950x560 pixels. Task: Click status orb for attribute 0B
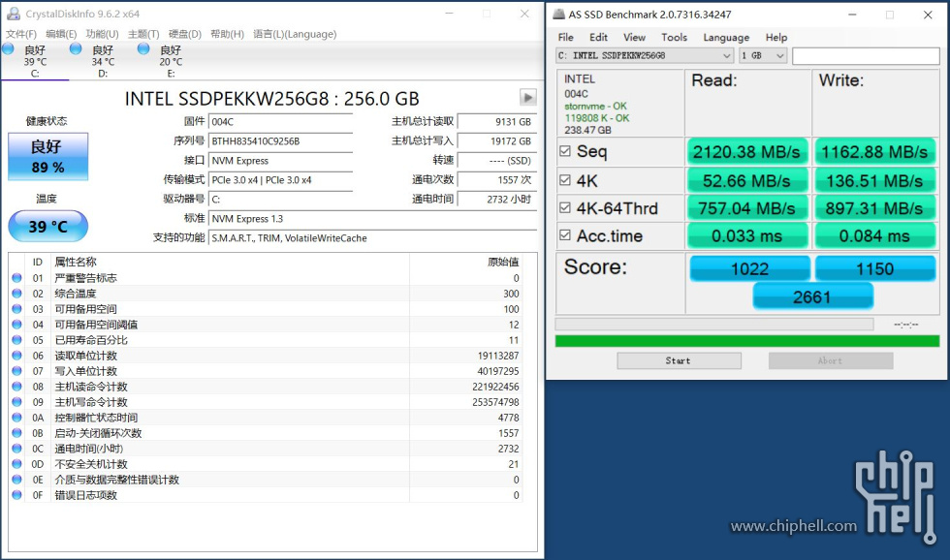17,433
